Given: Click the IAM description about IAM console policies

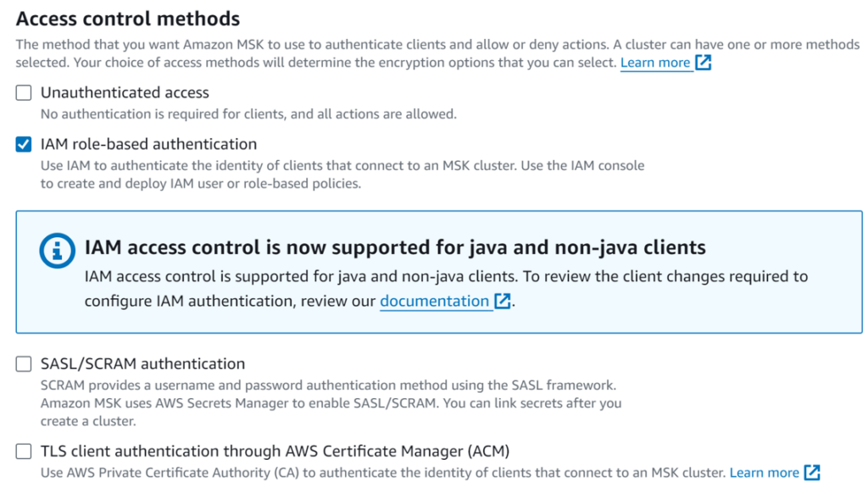Looking at the screenshot, I should [342, 174].
